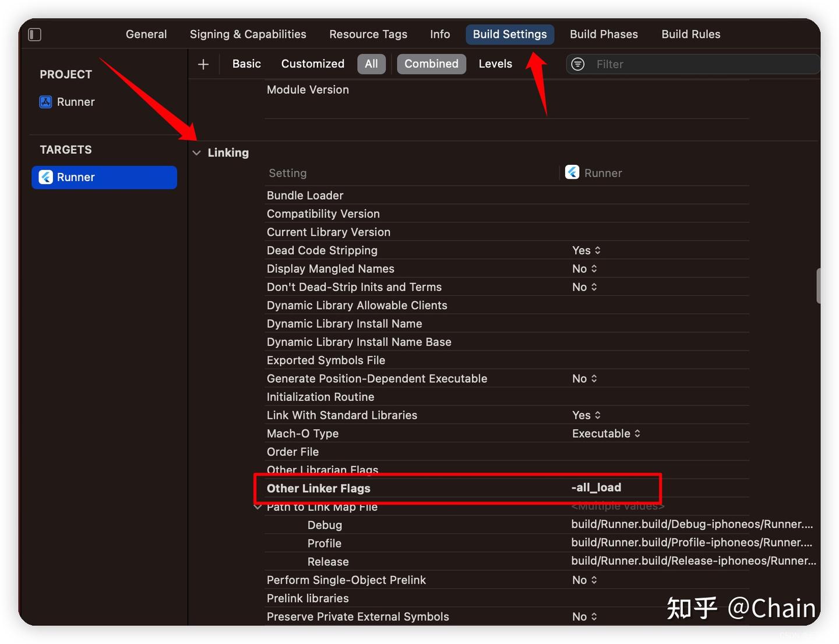Open the Build Phases tab
This screenshot has width=839, height=644.
pyautogui.click(x=604, y=34)
